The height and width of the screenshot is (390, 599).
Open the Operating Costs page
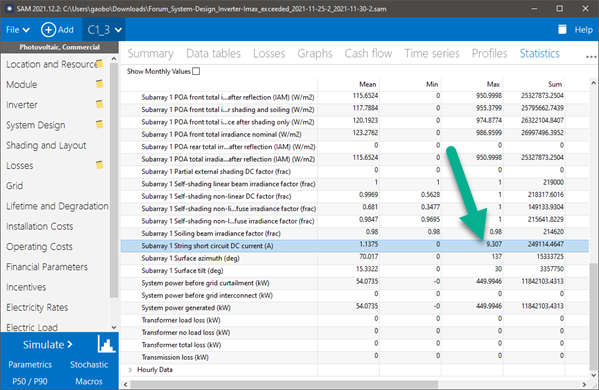[39, 246]
